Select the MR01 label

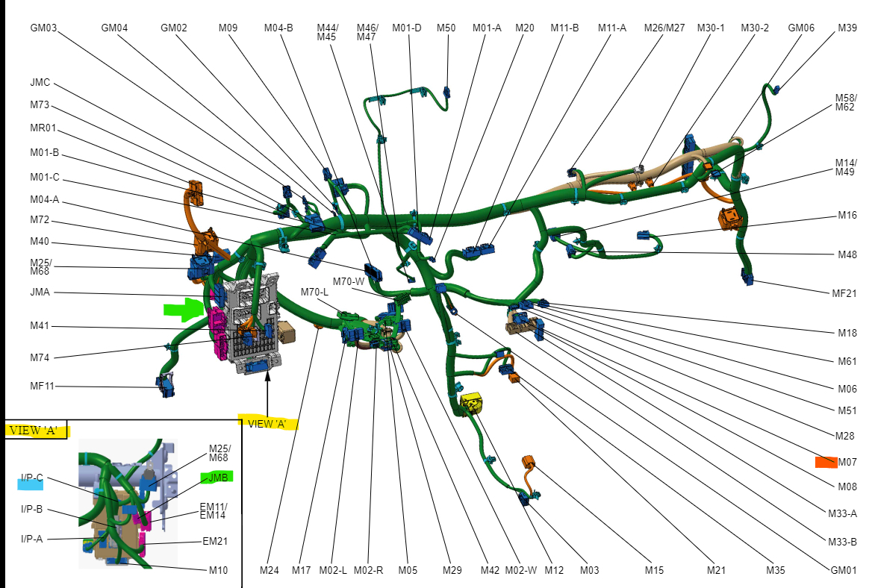click(x=43, y=128)
